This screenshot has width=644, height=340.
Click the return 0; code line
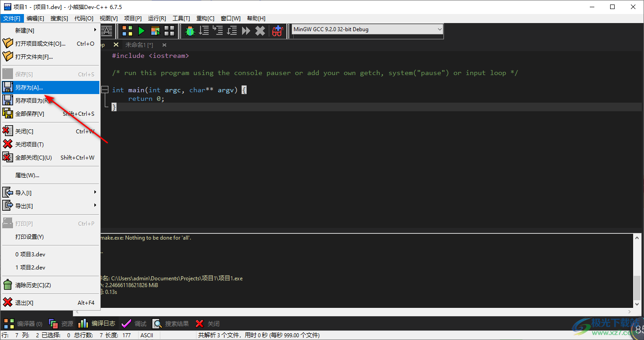pos(146,99)
